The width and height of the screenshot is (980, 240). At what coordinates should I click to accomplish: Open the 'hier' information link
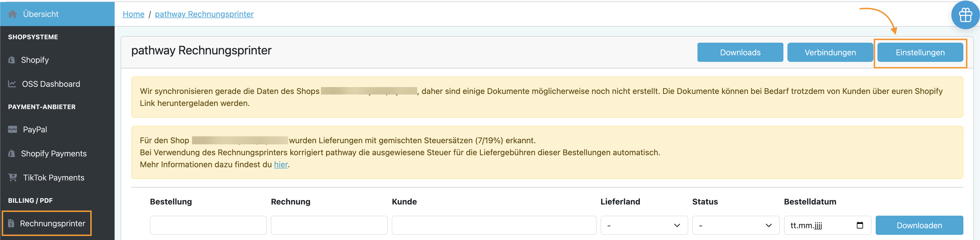[281, 164]
